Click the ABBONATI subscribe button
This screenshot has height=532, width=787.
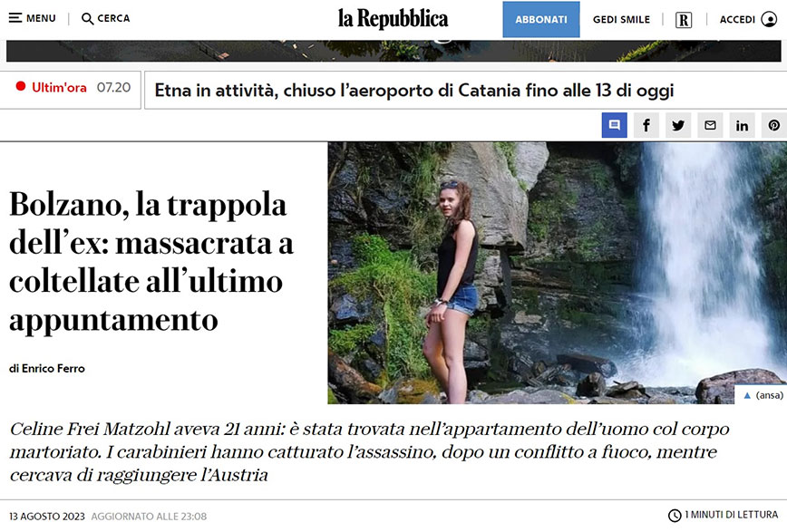(541, 20)
